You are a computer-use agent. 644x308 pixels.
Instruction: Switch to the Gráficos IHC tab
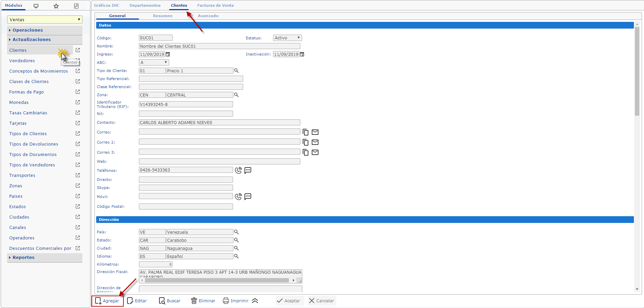[x=107, y=5]
